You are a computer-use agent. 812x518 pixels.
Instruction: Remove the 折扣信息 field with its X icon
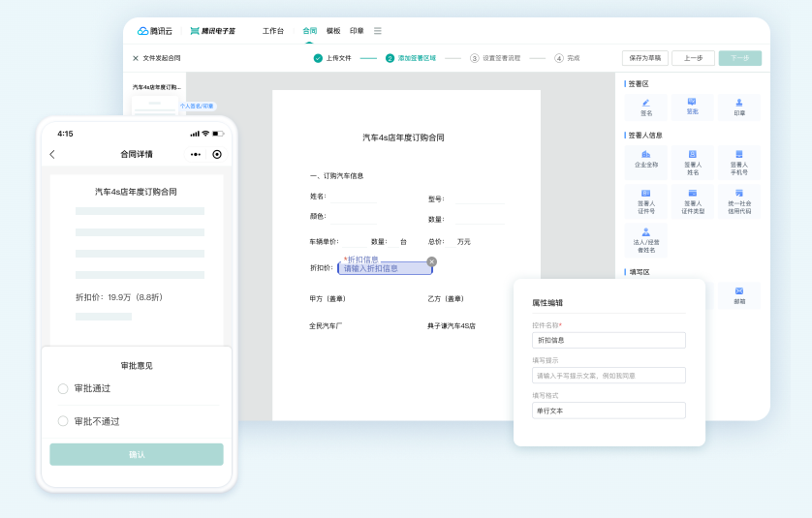pyautogui.click(x=432, y=261)
